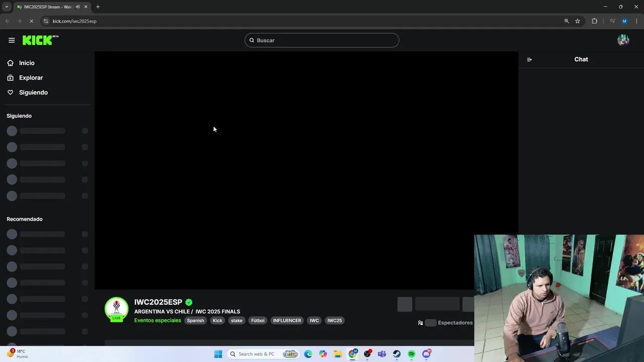Click the IWC2025ESP channel avatar
This screenshot has height=362, width=644.
[116, 309]
